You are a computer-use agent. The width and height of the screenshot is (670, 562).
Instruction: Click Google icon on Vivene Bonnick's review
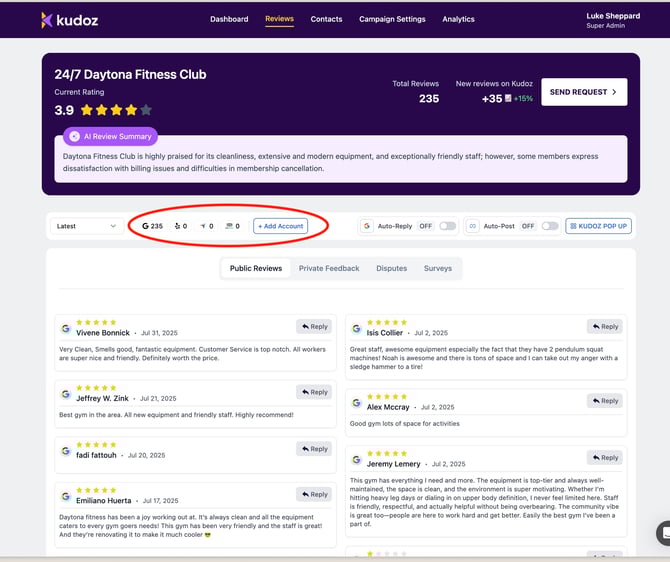coord(66,328)
